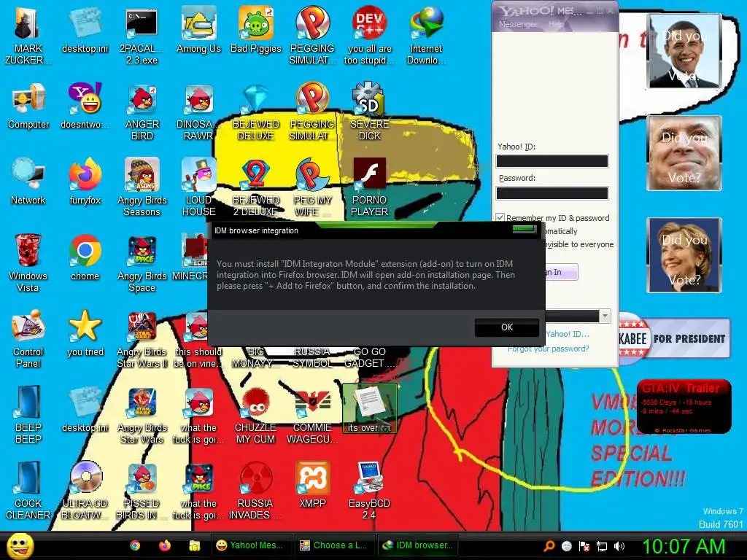Launch the ANGER BIRD desktop shortcut
The width and height of the screenshot is (747, 560).
point(142,112)
